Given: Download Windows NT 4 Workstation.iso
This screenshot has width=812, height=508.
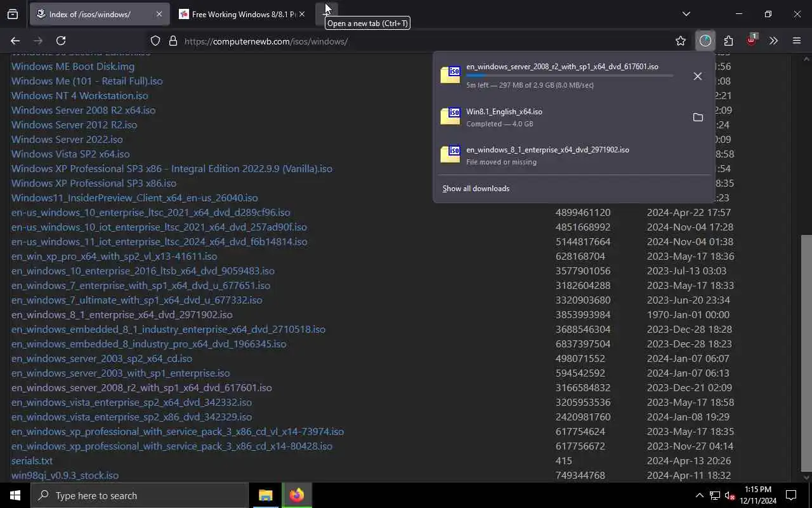Looking at the screenshot, I should point(80,95).
